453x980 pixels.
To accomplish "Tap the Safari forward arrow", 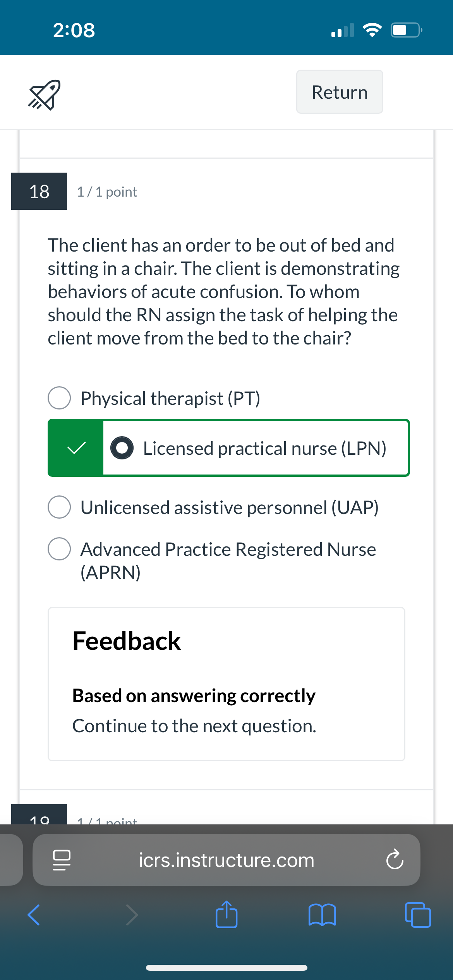I will click(132, 915).
